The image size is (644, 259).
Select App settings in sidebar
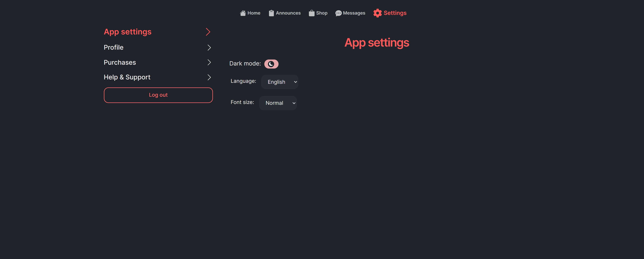tap(128, 32)
